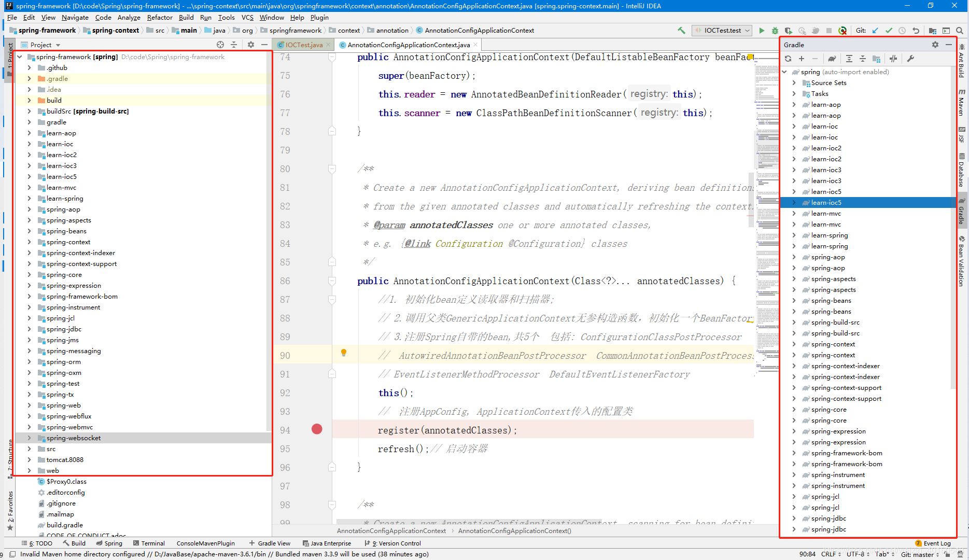969x560 pixels.
Task: Toggle fold marker on line 86
Action: click(332, 281)
